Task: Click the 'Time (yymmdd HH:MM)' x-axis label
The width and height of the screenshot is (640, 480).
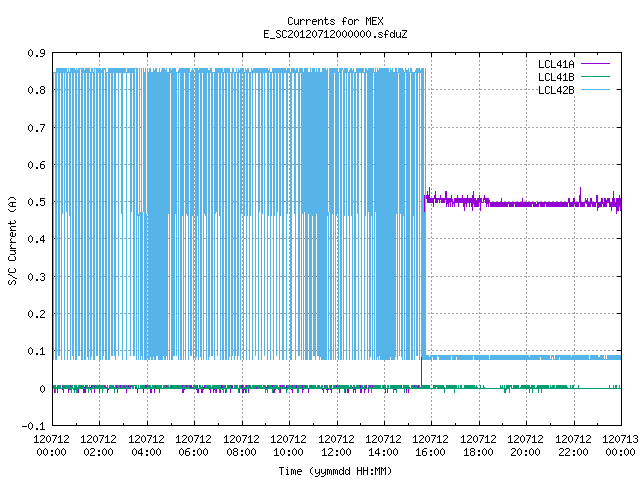Action: (335, 471)
